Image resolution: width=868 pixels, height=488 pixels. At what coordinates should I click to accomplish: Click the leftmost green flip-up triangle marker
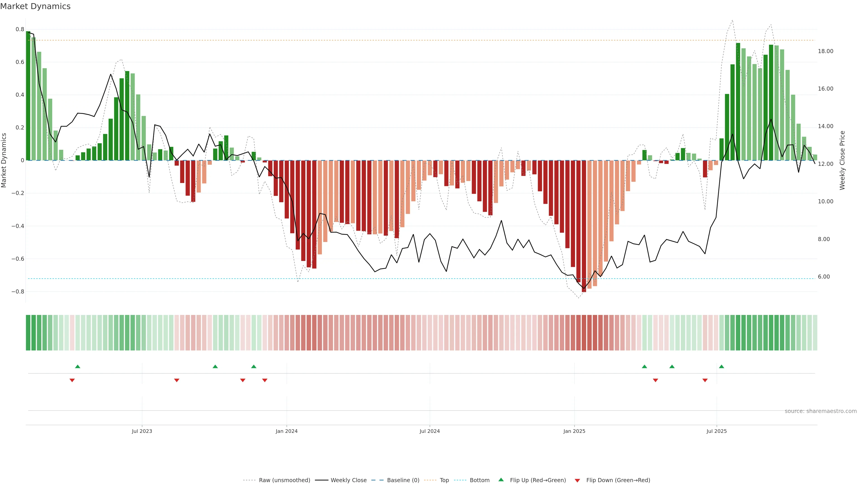point(78,366)
